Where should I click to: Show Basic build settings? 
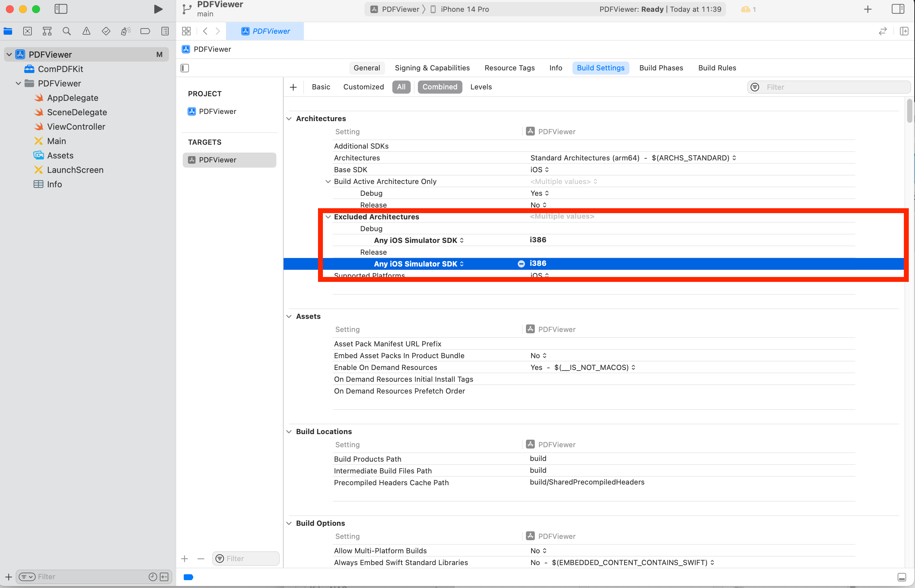coord(321,87)
